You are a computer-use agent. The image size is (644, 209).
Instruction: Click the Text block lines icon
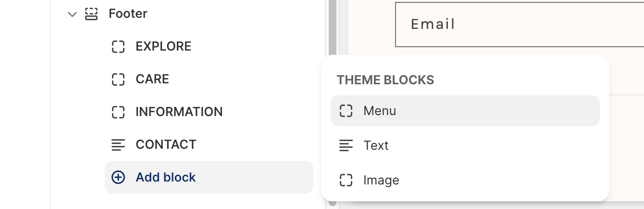(x=346, y=145)
